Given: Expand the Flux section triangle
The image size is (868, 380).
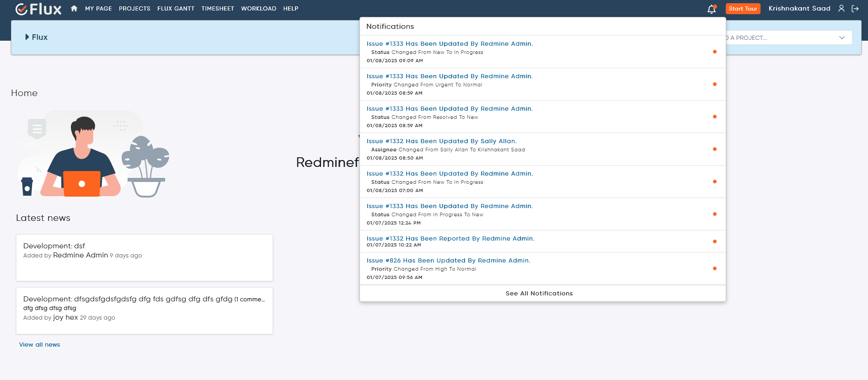Looking at the screenshot, I should (27, 37).
